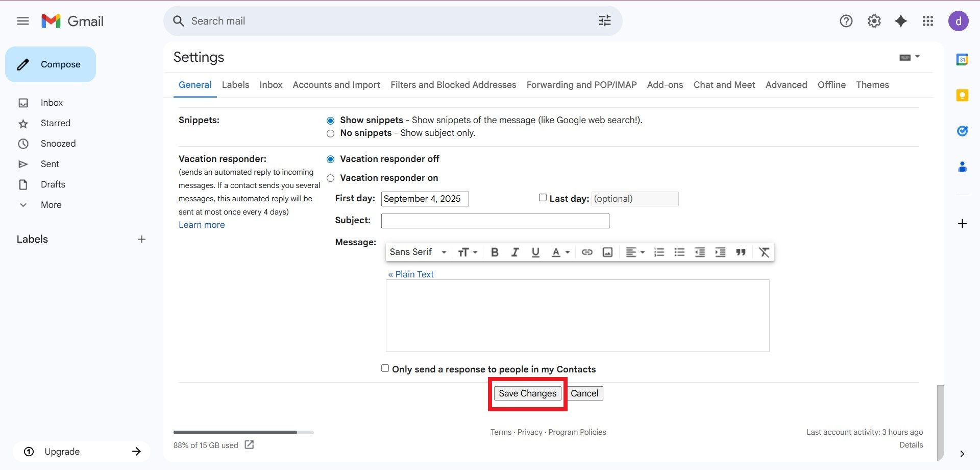This screenshot has width=980, height=470.
Task: Click the Remove formatting icon
Action: point(764,252)
